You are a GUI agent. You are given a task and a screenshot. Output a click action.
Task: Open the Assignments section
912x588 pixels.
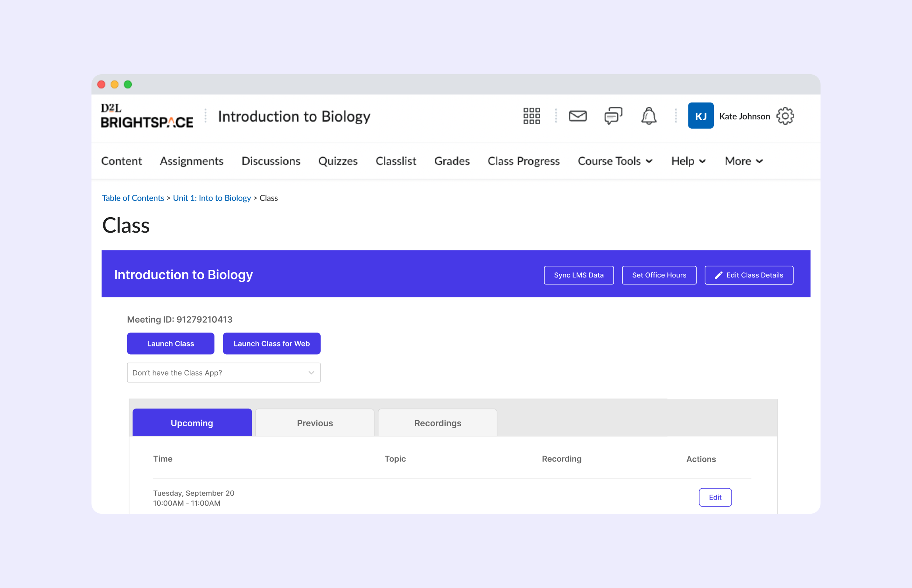tap(192, 161)
